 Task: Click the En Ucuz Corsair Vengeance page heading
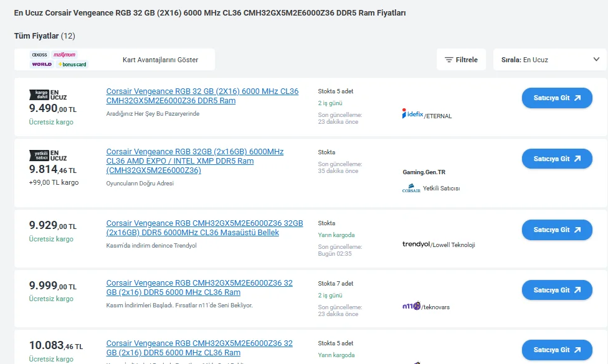coord(210,13)
